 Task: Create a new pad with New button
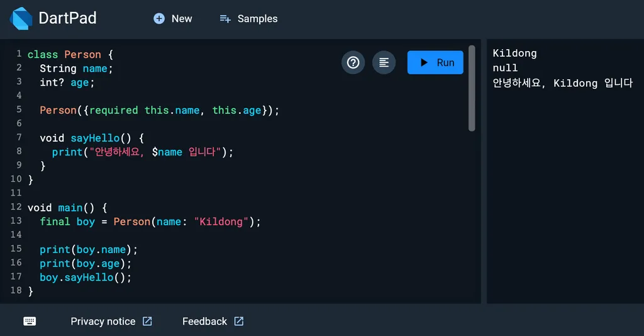pos(173,18)
